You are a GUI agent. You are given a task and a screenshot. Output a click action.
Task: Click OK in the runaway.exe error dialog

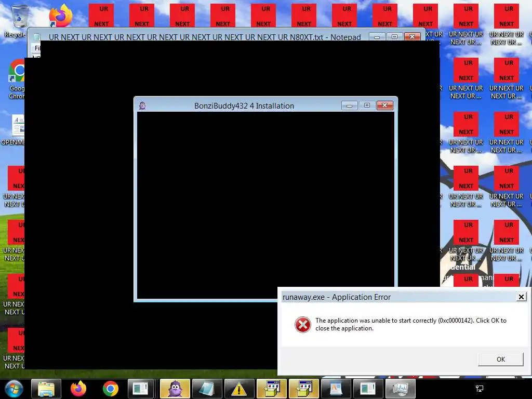pyautogui.click(x=500, y=359)
